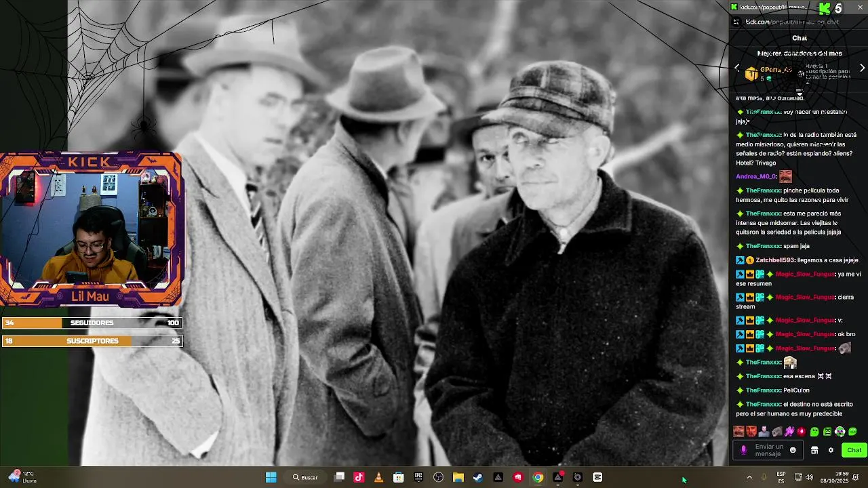Click username Andrea_MO_O in chat
868x488 pixels.
pos(756,177)
